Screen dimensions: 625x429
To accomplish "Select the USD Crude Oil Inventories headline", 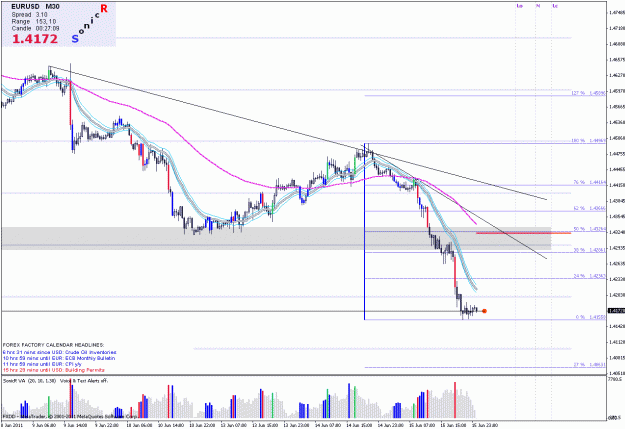I will [x=60, y=352].
